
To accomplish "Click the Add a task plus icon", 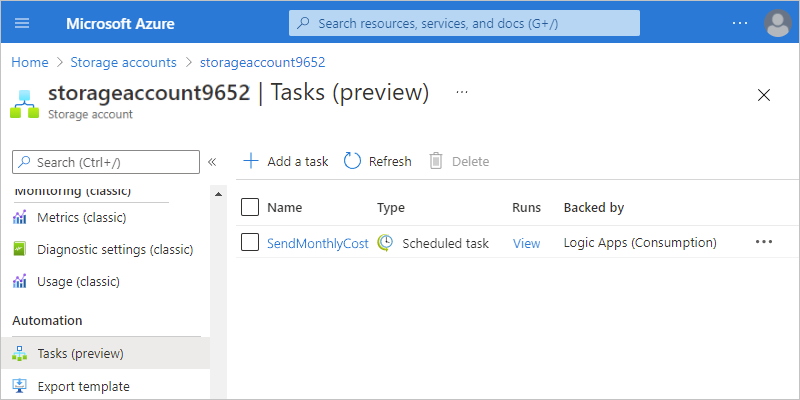I will tap(251, 161).
